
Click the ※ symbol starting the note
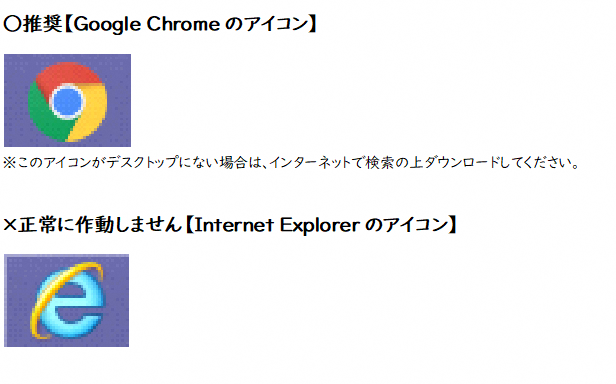tap(9, 162)
